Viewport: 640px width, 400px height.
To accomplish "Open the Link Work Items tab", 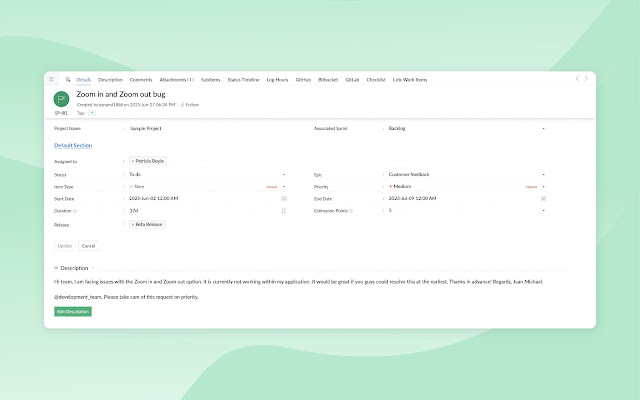I will click(410, 80).
